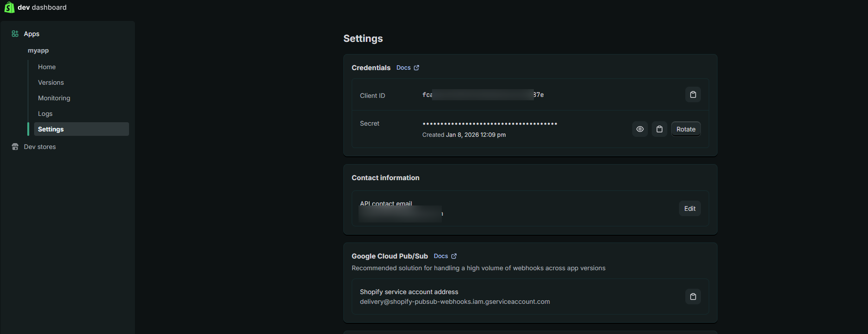Click the dev dashboard title text

pyautogui.click(x=42, y=7)
